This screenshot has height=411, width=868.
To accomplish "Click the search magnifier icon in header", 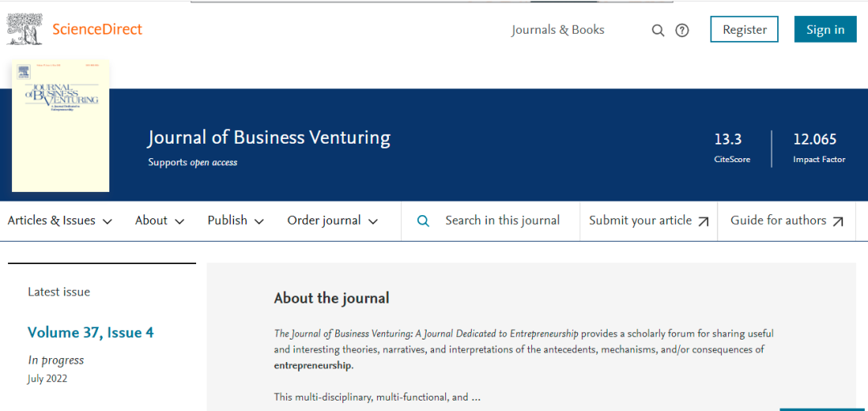I will pyautogui.click(x=657, y=31).
